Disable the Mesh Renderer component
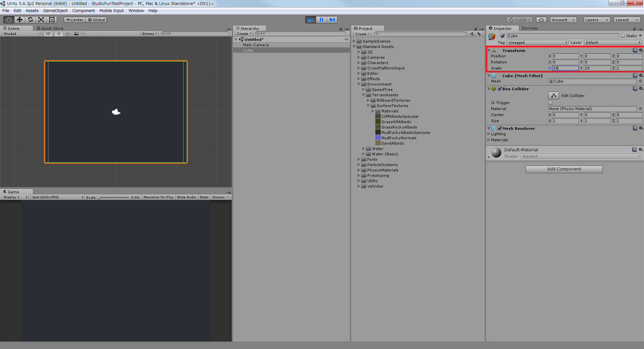This screenshot has width=644, height=349. tap(500, 129)
